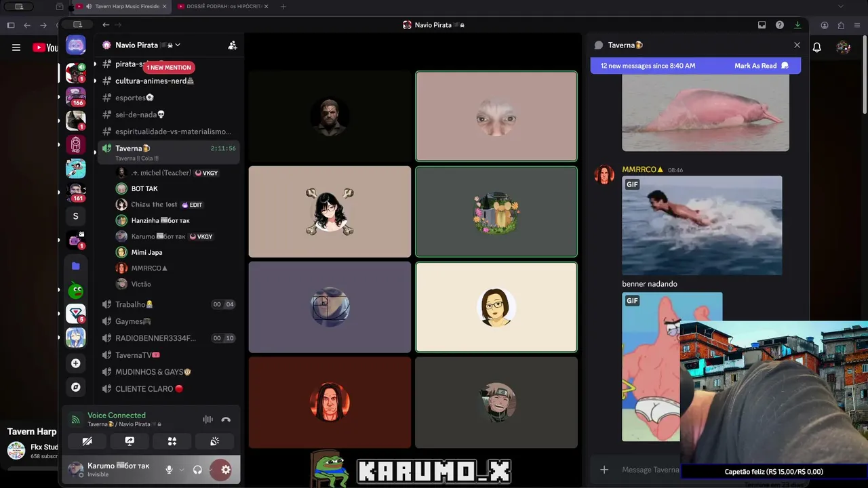Screen dimensions: 868x488
Task: Open the swimming man GIF by MMRRCO
Action: point(702,226)
